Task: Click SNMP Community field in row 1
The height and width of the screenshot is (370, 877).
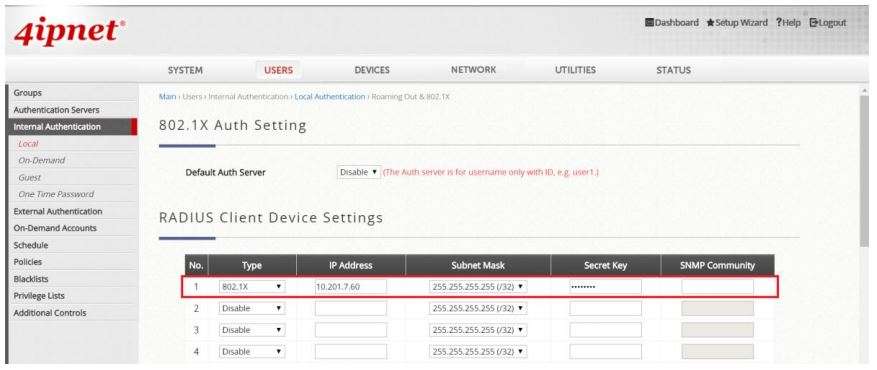Action: tap(717, 287)
